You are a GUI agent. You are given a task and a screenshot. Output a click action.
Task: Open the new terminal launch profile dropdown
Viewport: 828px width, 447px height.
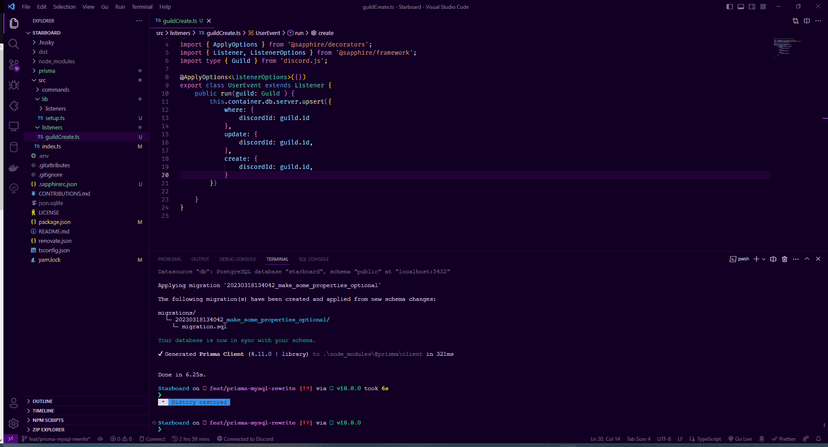pos(763,259)
